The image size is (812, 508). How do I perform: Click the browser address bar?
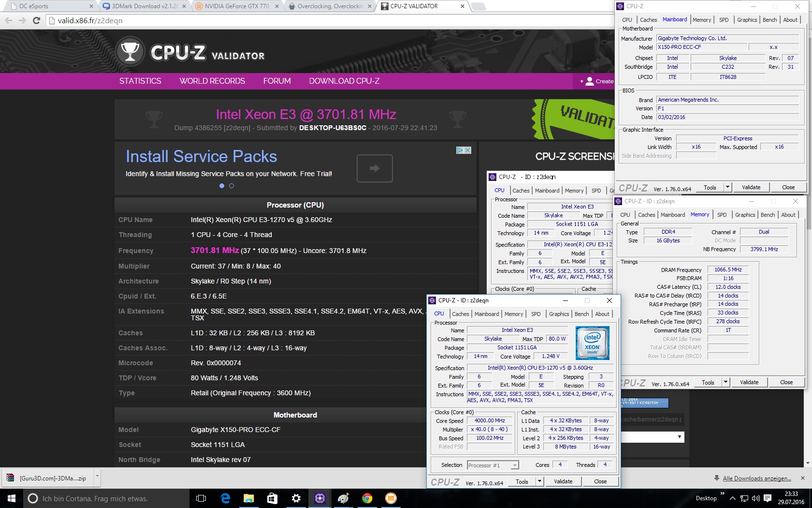coord(329,20)
